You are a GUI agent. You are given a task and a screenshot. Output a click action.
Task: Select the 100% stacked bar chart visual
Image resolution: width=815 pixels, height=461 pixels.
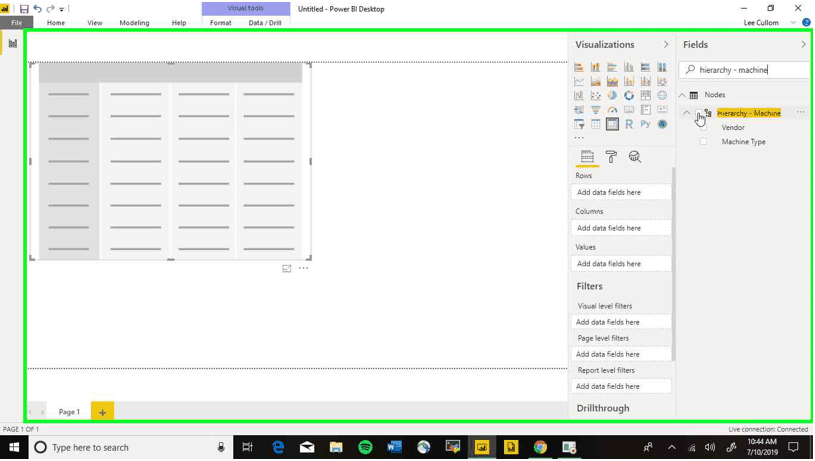(645, 67)
